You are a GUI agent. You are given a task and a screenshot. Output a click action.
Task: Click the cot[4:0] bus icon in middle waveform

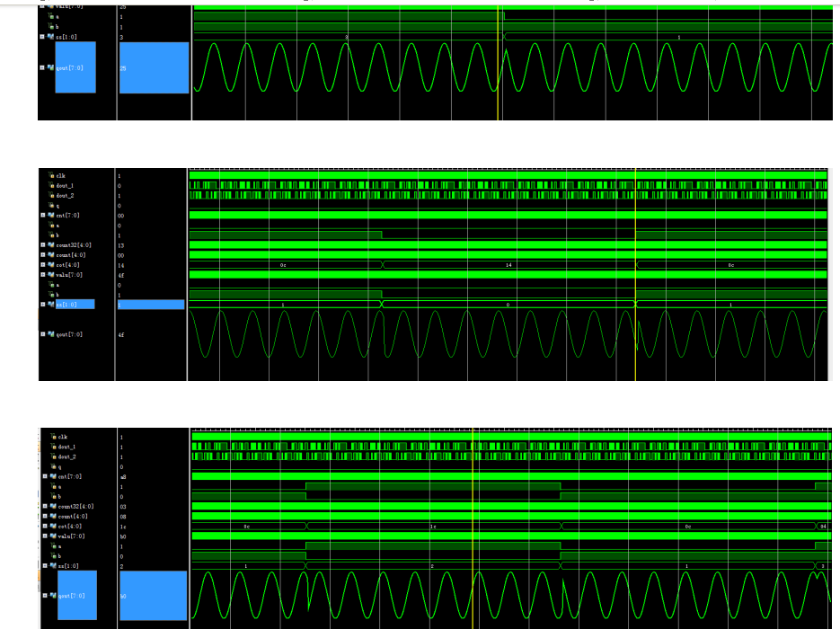tap(50, 265)
